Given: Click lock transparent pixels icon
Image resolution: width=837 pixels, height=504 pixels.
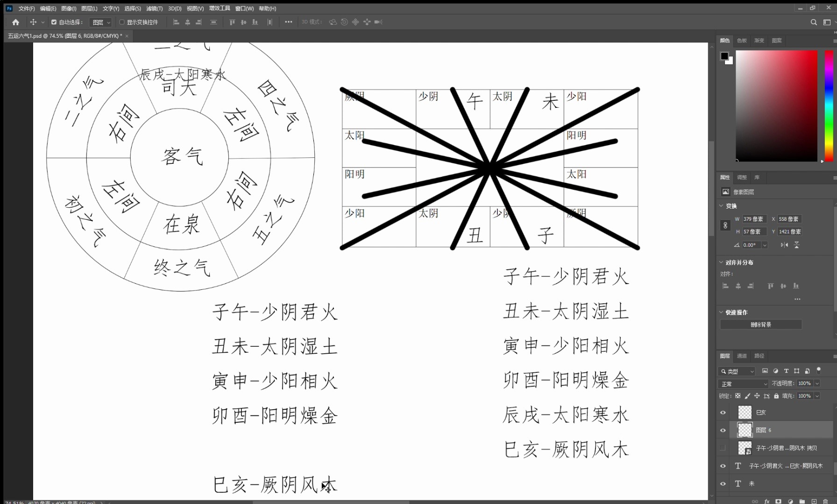Looking at the screenshot, I should (x=738, y=396).
